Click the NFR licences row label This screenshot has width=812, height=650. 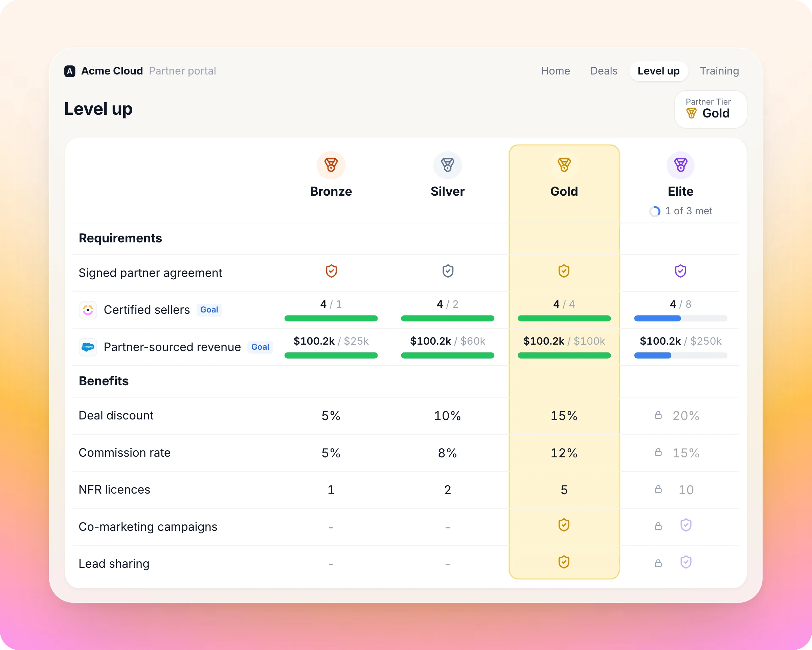point(114,490)
